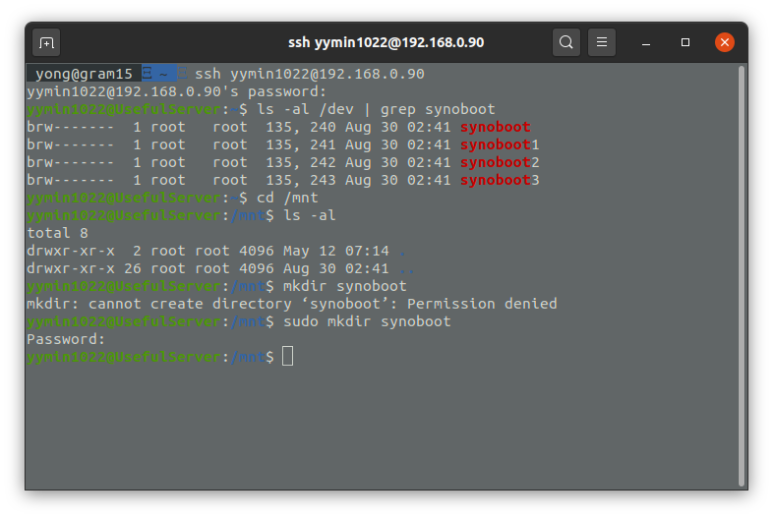Click the minor number 243 in listing
Image resolution: width=773 pixels, height=518 pixels.
tap(323, 180)
